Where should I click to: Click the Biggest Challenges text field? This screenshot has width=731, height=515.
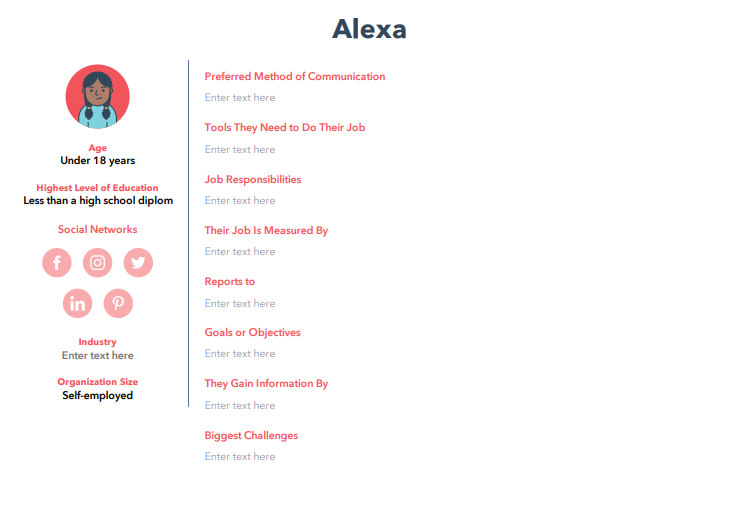tap(240, 457)
